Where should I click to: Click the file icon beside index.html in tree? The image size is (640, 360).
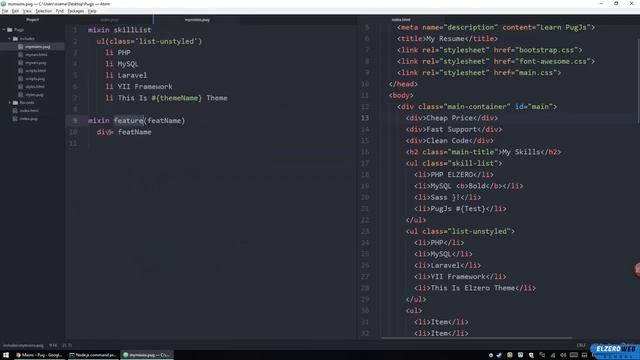pos(15,111)
